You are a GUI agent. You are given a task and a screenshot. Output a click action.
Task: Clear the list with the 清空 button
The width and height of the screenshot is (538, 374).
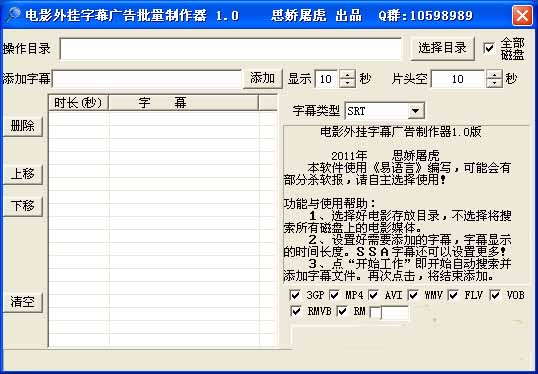point(23,302)
